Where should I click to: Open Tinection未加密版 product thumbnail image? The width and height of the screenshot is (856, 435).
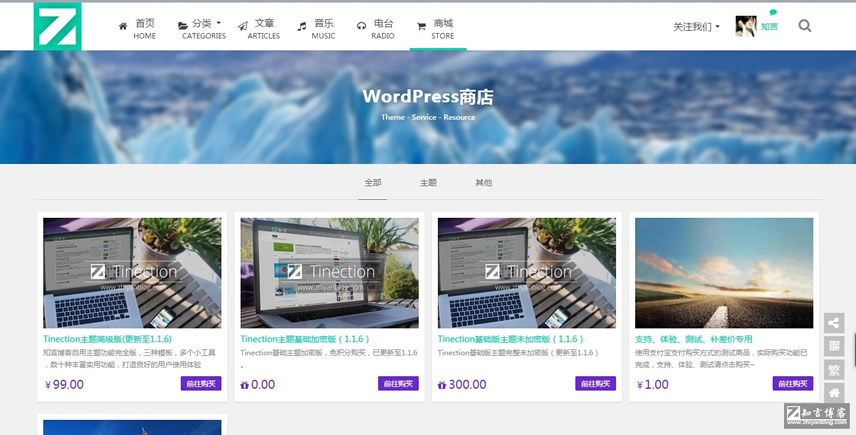pyautogui.click(x=527, y=273)
